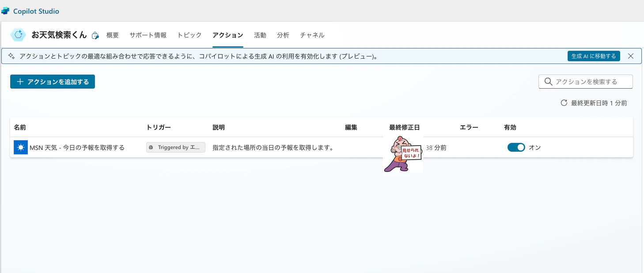Click the weather bot avatar icon
The height and width of the screenshot is (273, 644).
tap(18, 35)
